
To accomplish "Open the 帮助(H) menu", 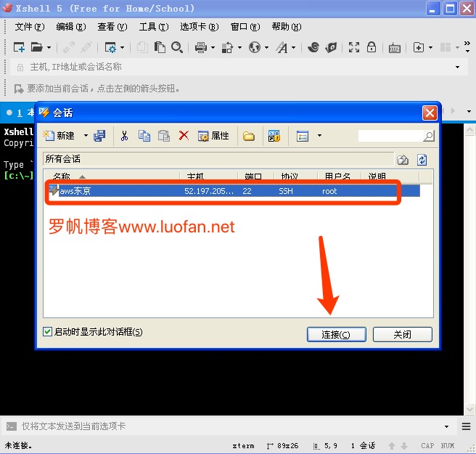I will (287, 27).
